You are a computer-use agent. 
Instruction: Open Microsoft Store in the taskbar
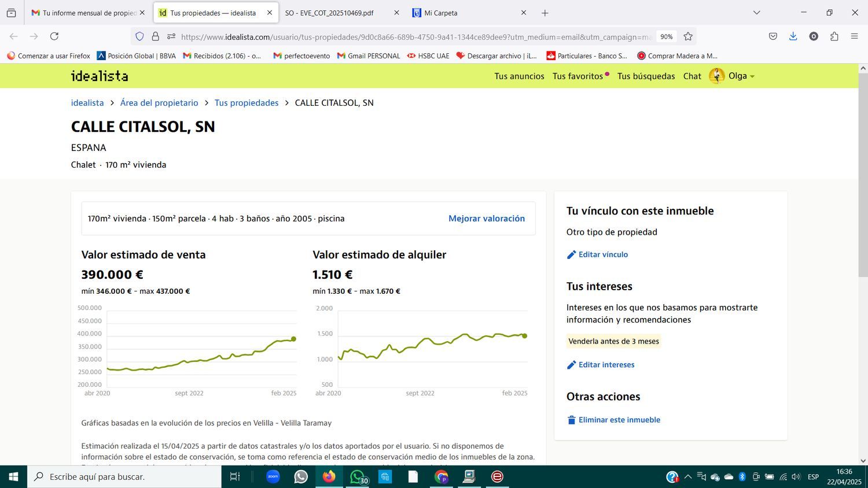click(385, 476)
